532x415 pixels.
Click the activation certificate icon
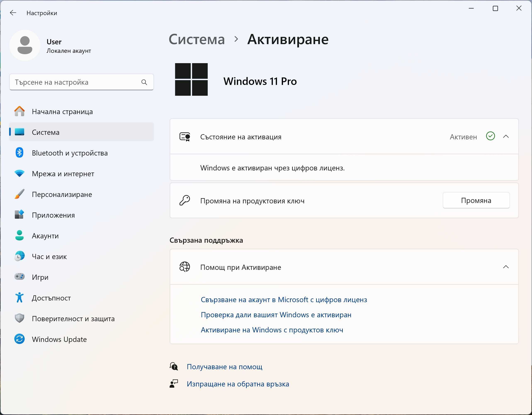click(185, 137)
